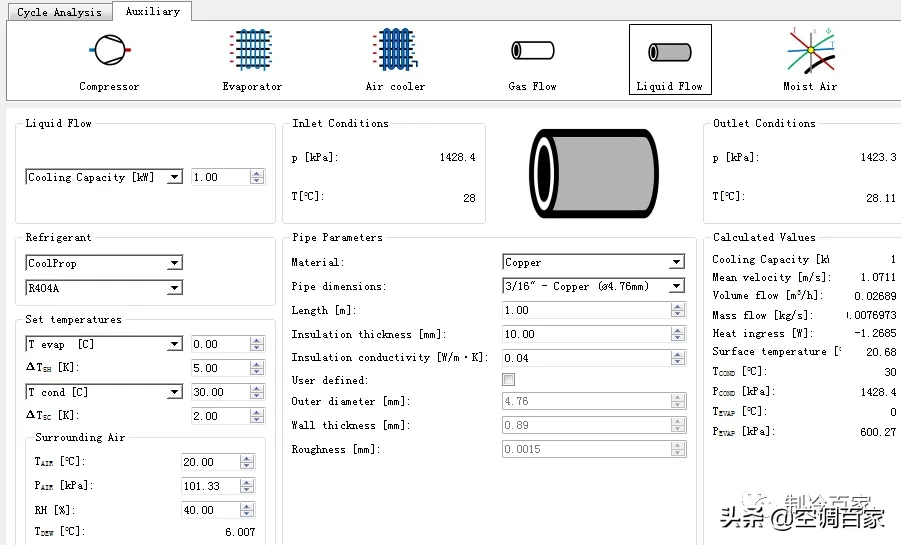Open the Pipe dimensions 3/16" Copper dropdown
Screen dimensions: 901x545
point(594,286)
